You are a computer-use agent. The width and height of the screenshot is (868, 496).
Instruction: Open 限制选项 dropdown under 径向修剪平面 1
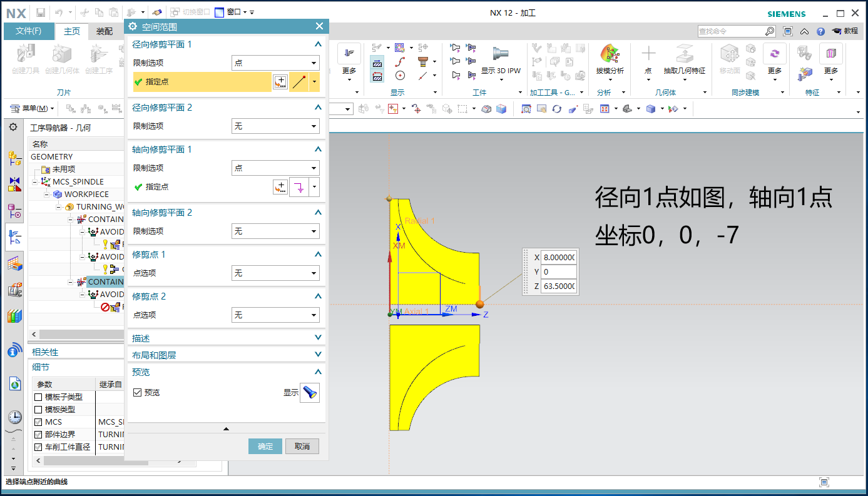[x=275, y=63]
